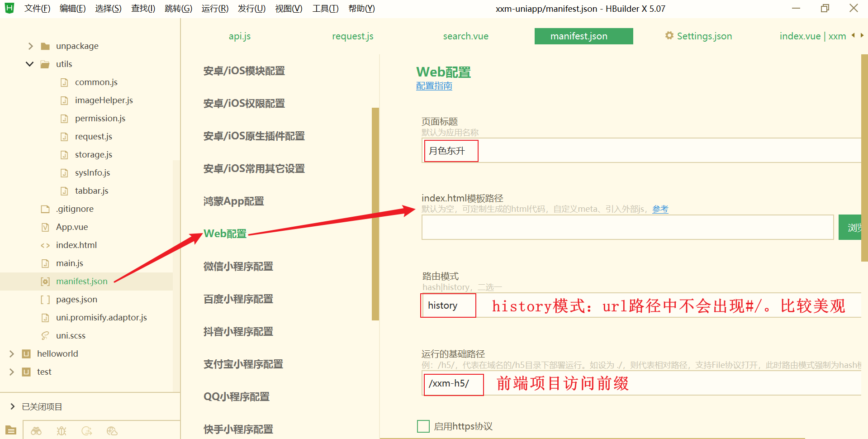Click the storage.js file icon
The height and width of the screenshot is (439, 868).
(x=64, y=155)
